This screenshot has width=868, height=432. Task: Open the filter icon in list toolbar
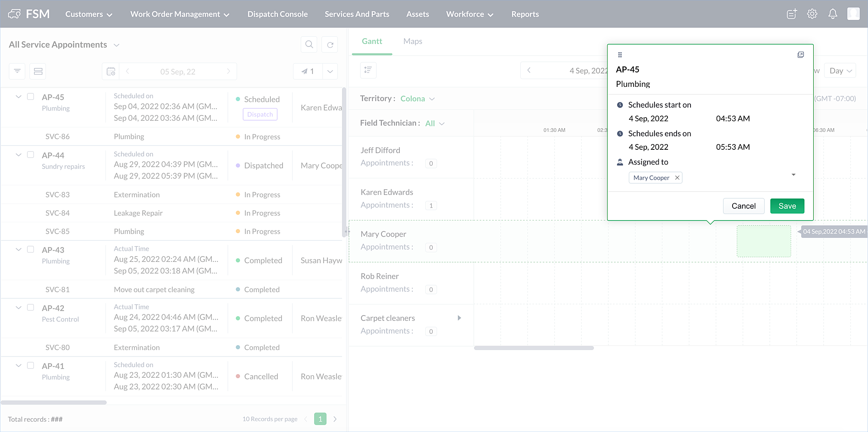[x=17, y=71]
